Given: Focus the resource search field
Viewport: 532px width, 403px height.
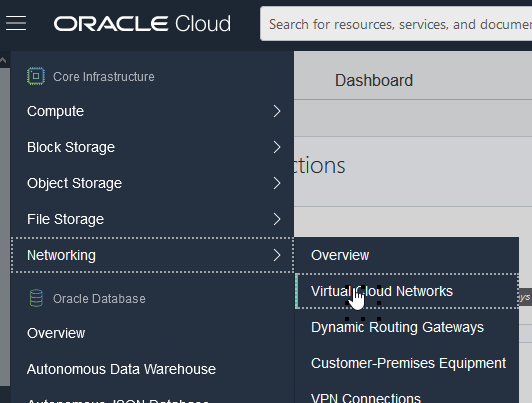Looking at the screenshot, I should [x=396, y=24].
